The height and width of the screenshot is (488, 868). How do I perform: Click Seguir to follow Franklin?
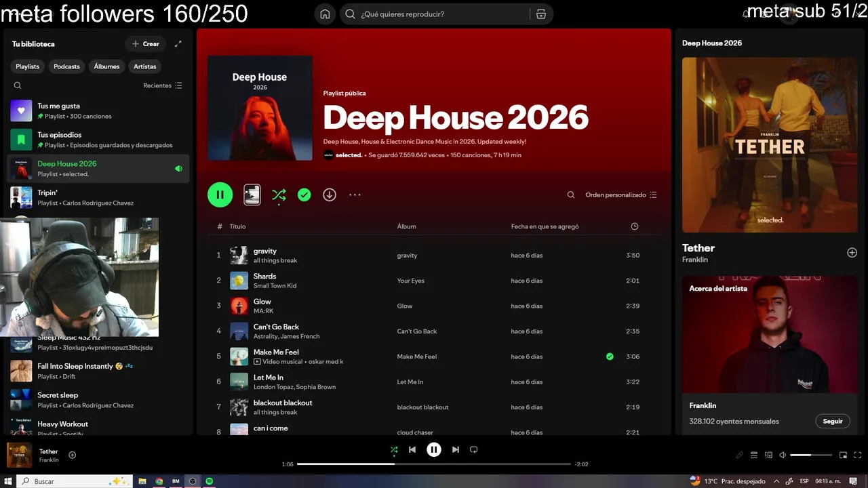tap(833, 421)
